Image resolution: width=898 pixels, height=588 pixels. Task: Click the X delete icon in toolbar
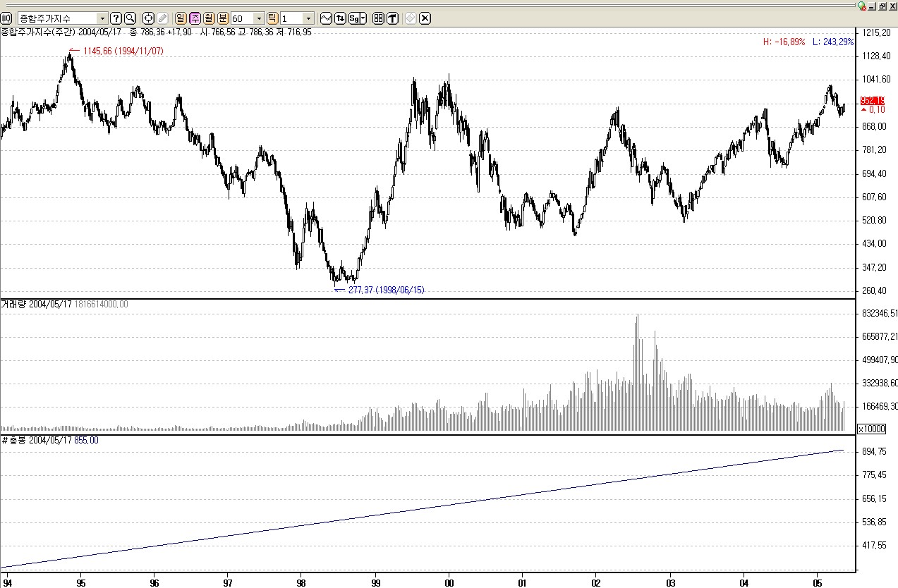tap(425, 18)
